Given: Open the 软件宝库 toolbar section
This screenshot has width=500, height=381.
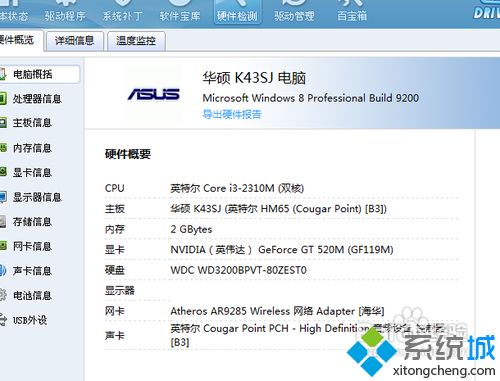Looking at the screenshot, I should (x=180, y=12).
